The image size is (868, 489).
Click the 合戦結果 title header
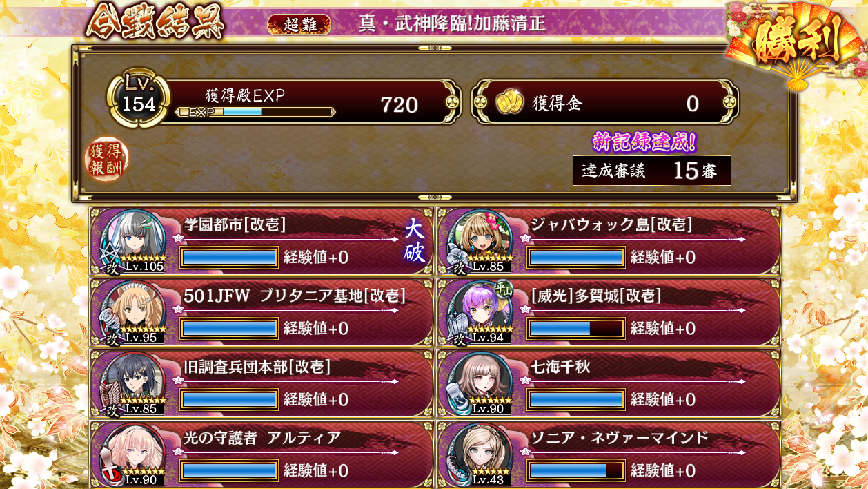(155, 23)
